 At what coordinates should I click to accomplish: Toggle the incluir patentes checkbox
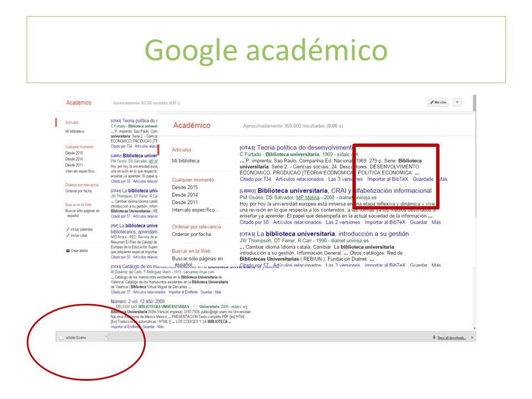[x=68, y=229]
